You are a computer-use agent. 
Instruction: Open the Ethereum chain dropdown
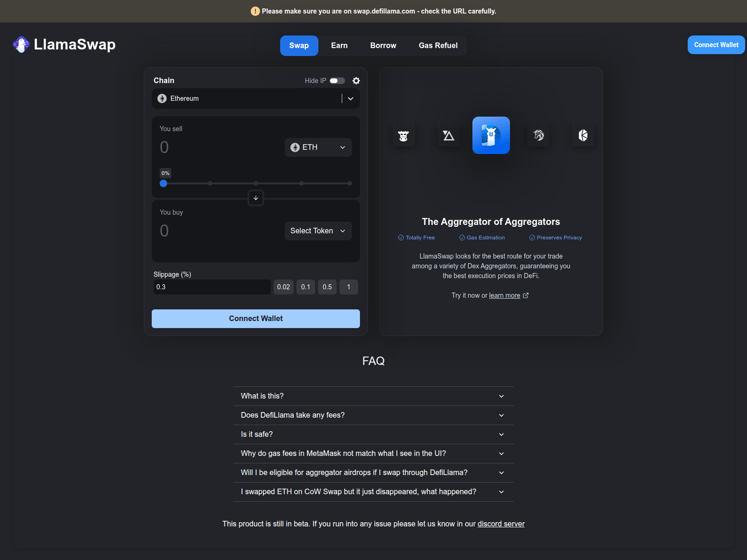[255, 98]
